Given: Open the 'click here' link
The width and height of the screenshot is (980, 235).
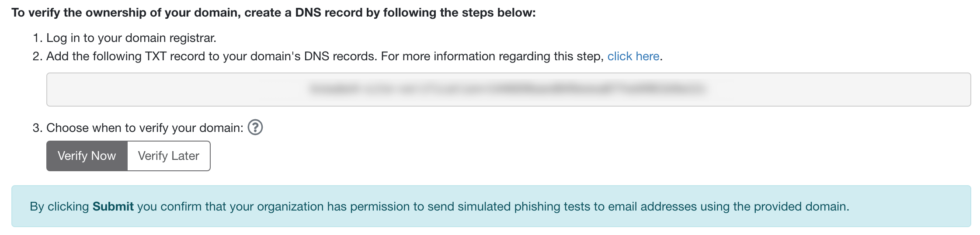Looking at the screenshot, I should pos(633,56).
